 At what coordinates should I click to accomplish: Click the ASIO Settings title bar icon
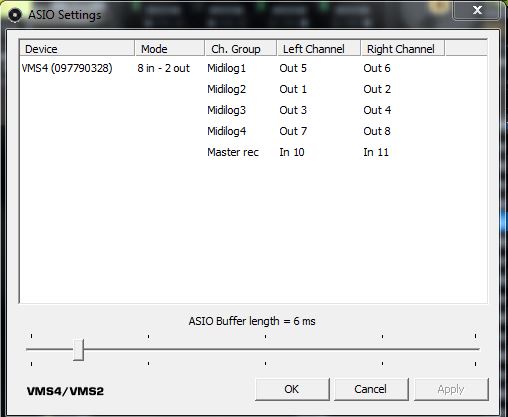pos(15,15)
